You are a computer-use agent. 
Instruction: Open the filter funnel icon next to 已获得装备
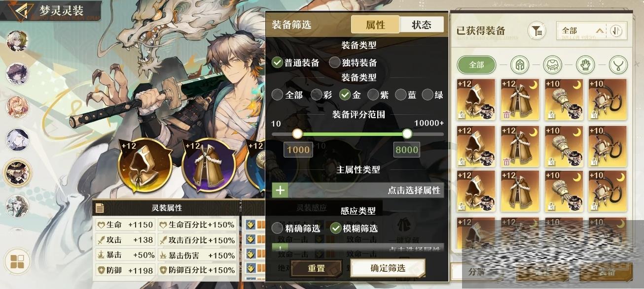tap(537, 31)
